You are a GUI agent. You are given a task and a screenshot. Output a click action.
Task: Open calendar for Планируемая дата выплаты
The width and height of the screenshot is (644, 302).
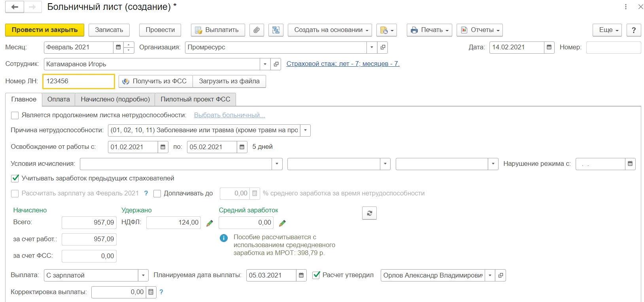(x=301, y=276)
